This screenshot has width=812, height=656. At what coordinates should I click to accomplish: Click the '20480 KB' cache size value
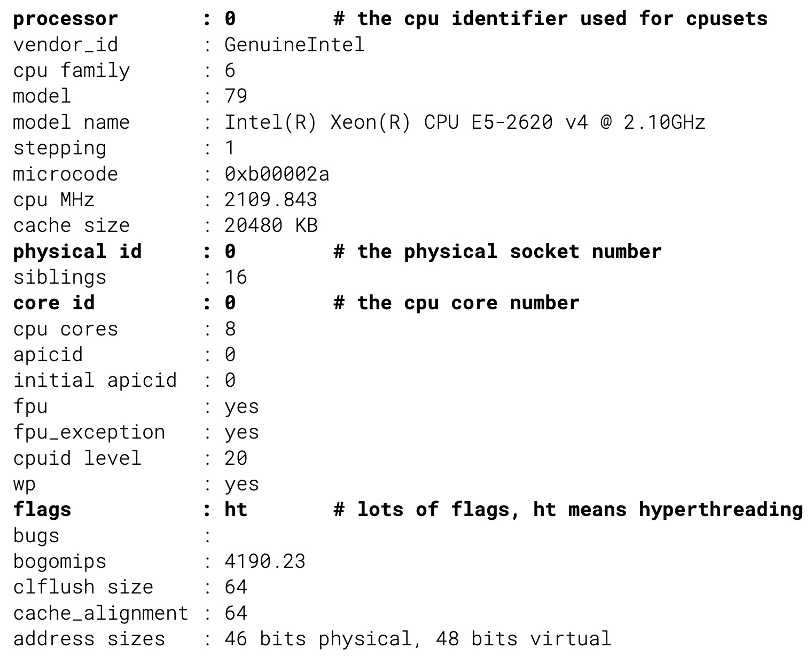[x=271, y=226]
